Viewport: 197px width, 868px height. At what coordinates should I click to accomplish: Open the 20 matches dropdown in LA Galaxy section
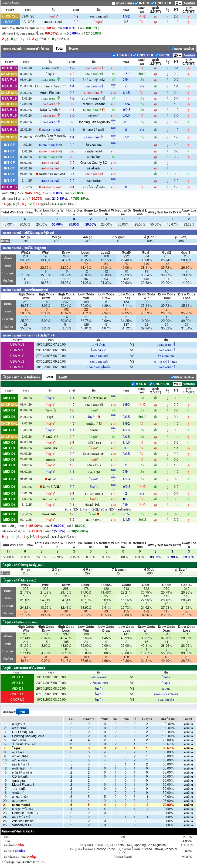(x=178, y=55)
